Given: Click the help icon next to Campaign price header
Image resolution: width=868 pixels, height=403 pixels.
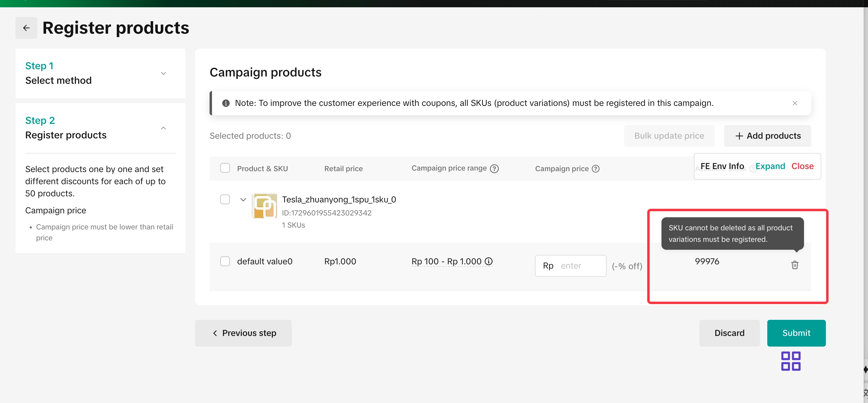Looking at the screenshot, I should click(x=595, y=169).
